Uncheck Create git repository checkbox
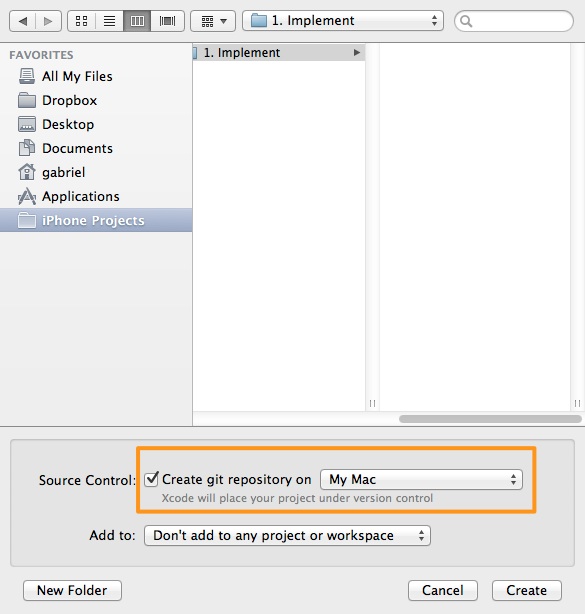The image size is (585, 614). (x=151, y=479)
